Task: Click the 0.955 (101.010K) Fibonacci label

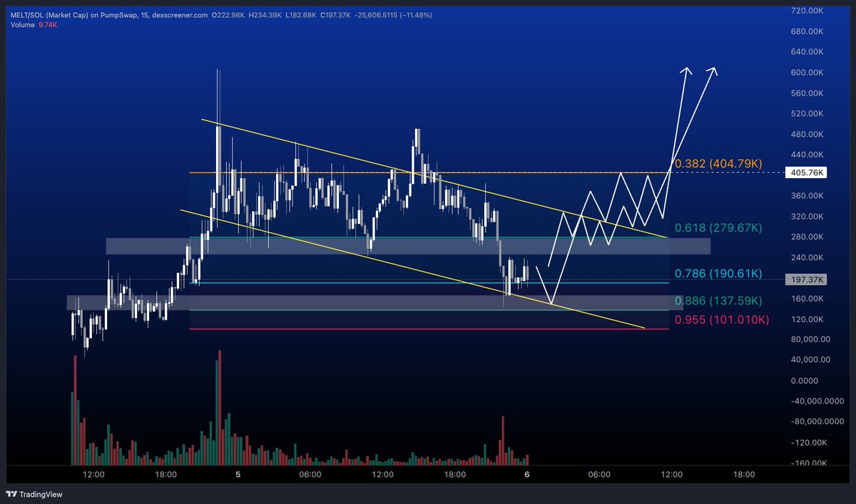Action: (x=722, y=320)
